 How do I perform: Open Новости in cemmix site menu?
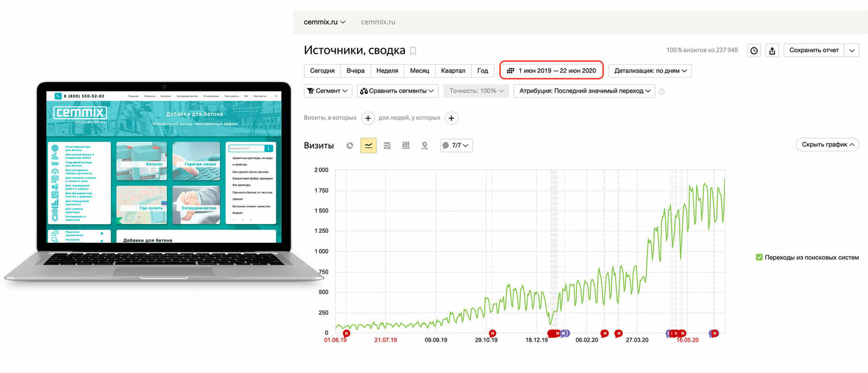150,96
